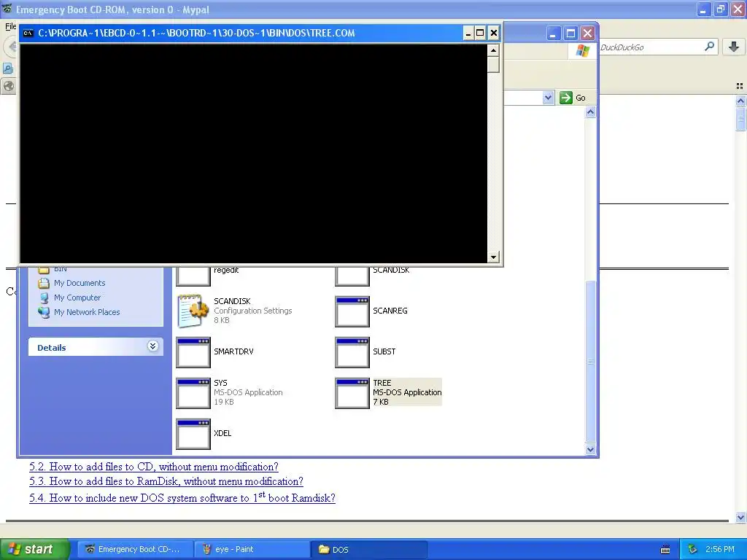
Task: Click the Windows flag logo in the Explorer toolbar
Action: coord(582,50)
